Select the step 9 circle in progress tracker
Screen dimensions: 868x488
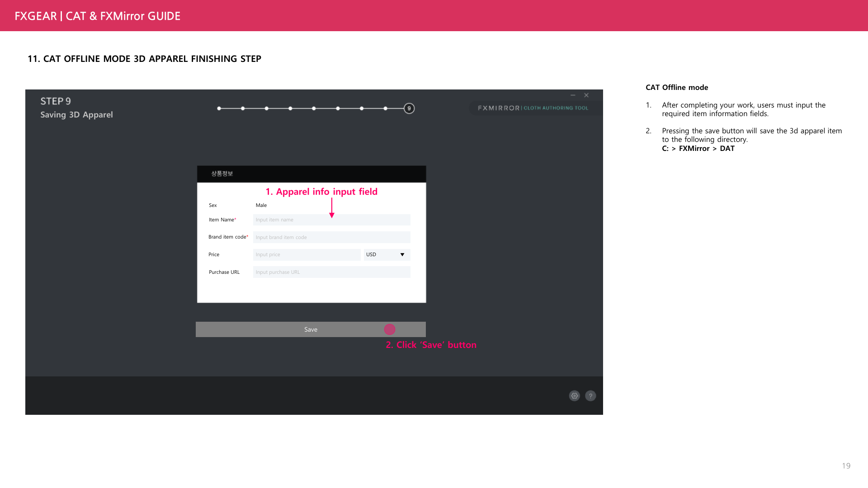click(x=409, y=108)
